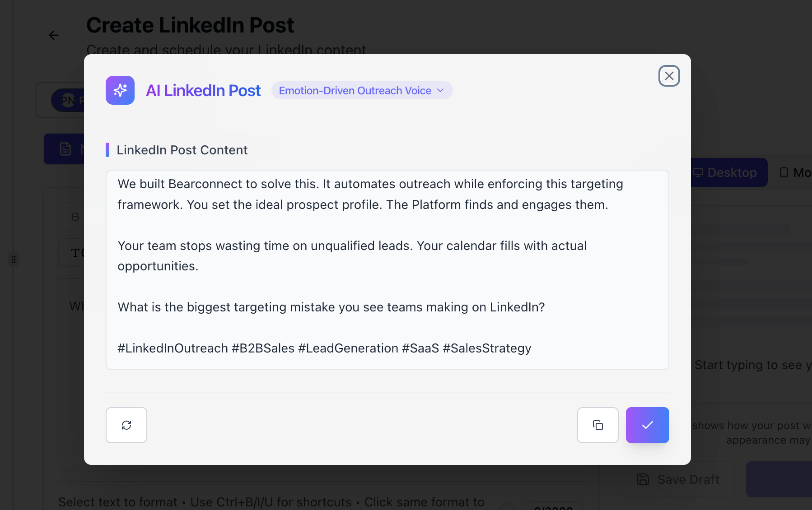Click the AI sparkle logo icon

(x=120, y=90)
